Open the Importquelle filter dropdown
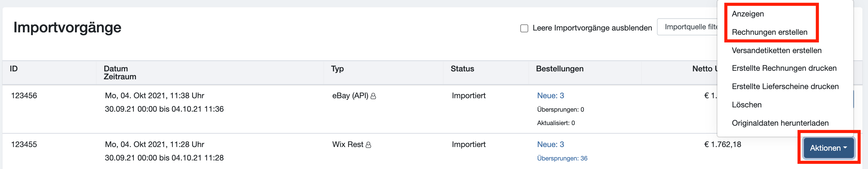868x169 pixels. 687,27
